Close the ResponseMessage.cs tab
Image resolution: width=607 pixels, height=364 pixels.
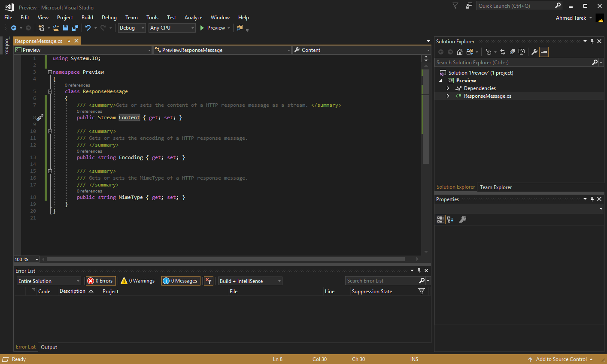click(76, 41)
